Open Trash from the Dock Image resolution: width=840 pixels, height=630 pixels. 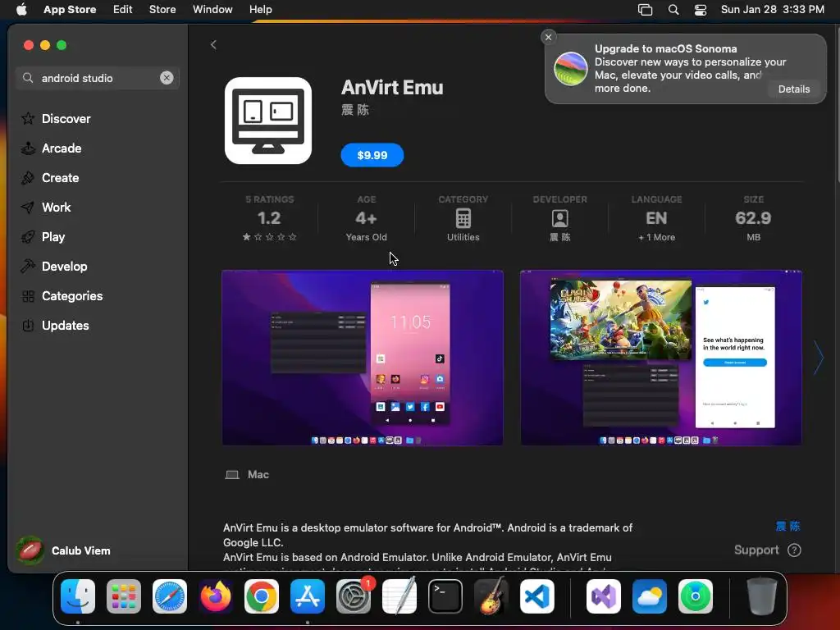click(x=762, y=596)
